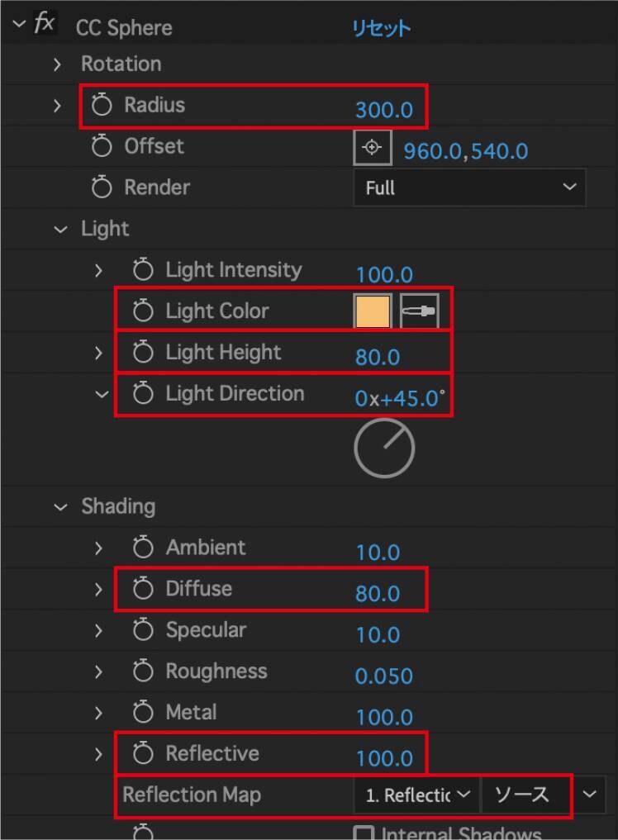The width and height of the screenshot is (618, 840).
Task: Collapse the Shading section
Action: (60, 507)
